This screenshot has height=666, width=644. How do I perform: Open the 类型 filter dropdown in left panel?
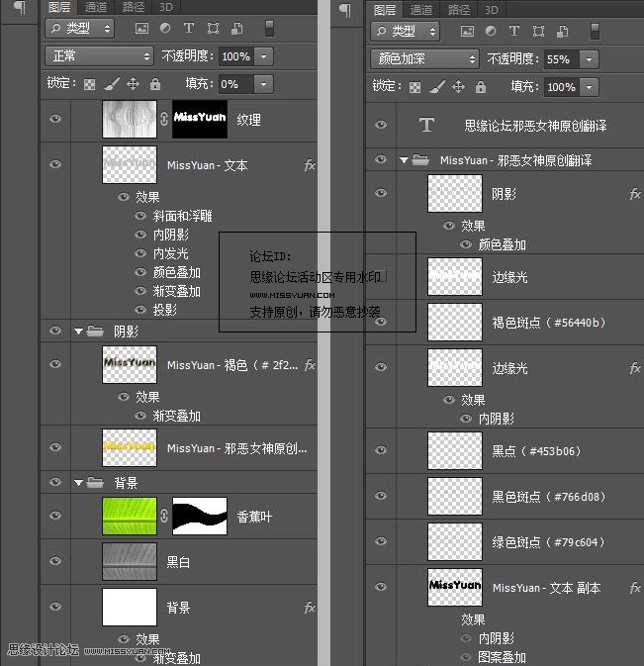tap(80, 29)
